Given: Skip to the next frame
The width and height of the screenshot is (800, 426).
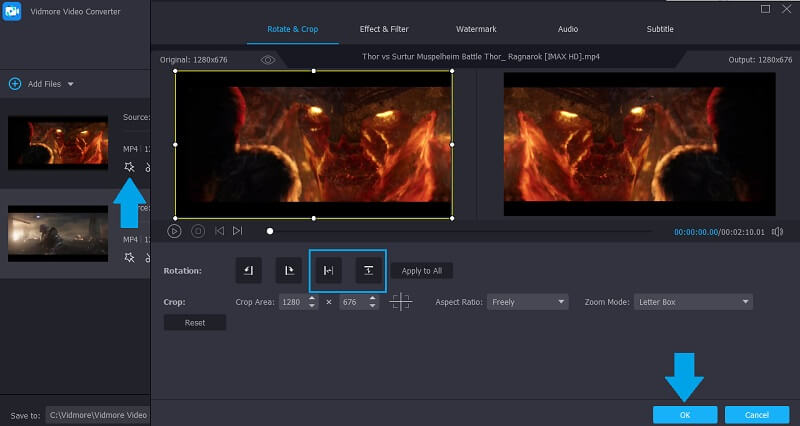Looking at the screenshot, I should pyautogui.click(x=237, y=231).
